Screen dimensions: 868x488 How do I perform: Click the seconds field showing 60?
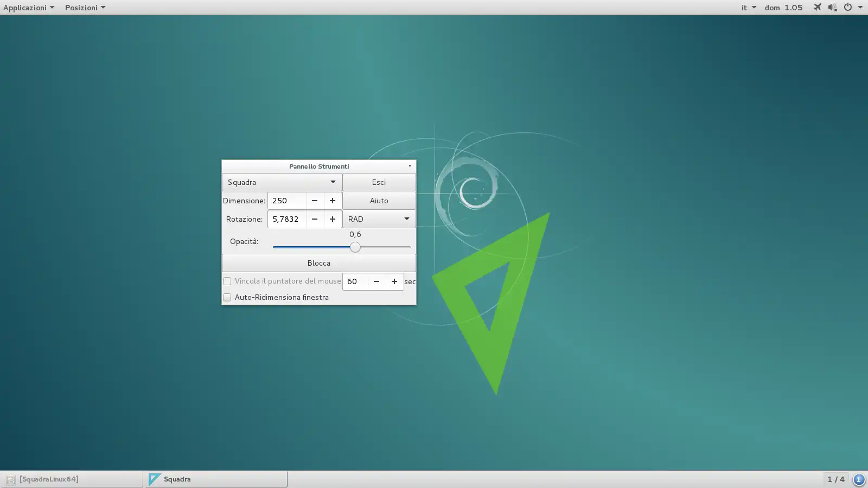pyautogui.click(x=355, y=281)
